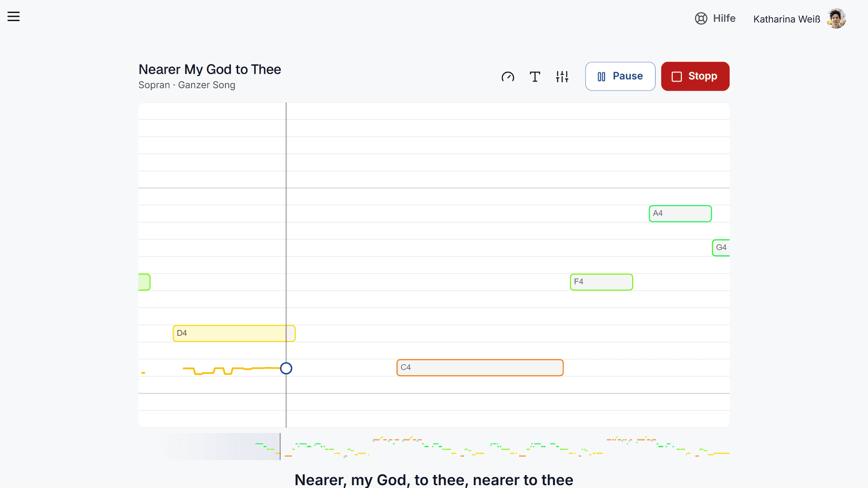Open the tempo speedometer settings
The height and width of the screenshot is (488, 868).
pyautogui.click(x=508, y=77)
